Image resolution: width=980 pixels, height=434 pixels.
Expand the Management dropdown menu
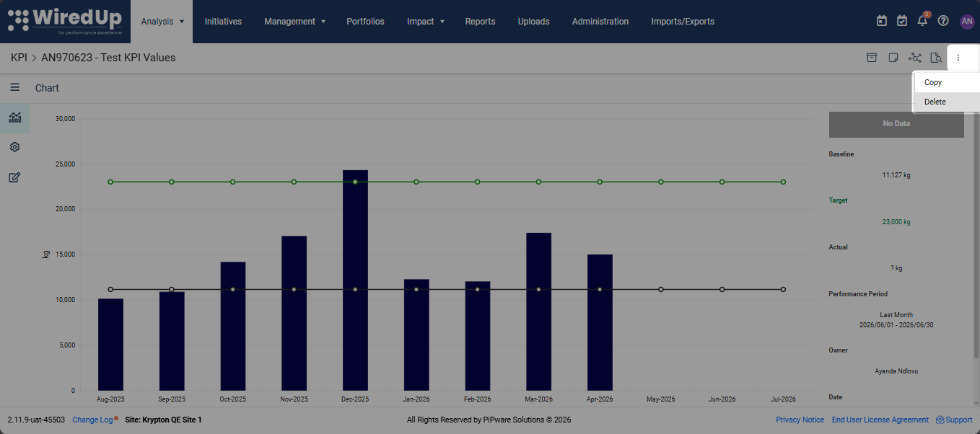click(294, 22)
